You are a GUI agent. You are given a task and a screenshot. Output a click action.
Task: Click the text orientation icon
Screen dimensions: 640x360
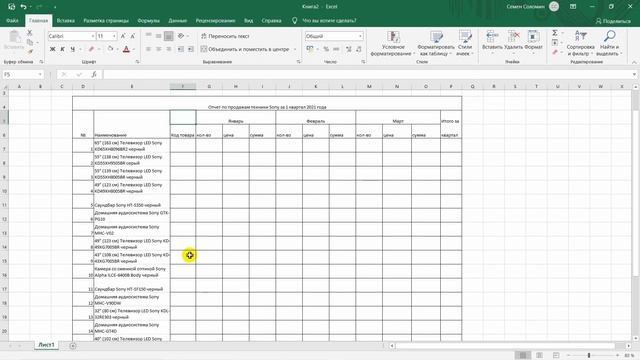tap(181, 36)
